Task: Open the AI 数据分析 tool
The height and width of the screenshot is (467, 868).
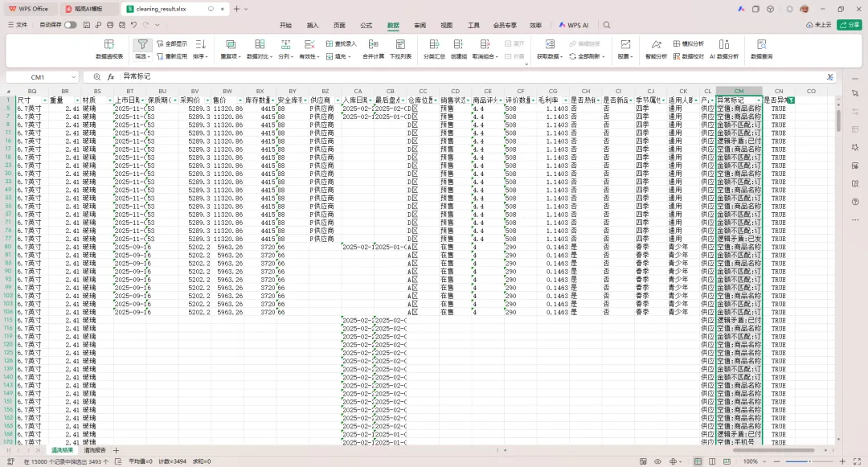Action: [x=724, y=49]
